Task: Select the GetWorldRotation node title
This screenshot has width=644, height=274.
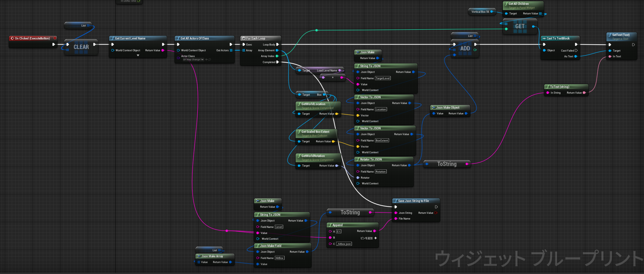Action: (313, 156)
